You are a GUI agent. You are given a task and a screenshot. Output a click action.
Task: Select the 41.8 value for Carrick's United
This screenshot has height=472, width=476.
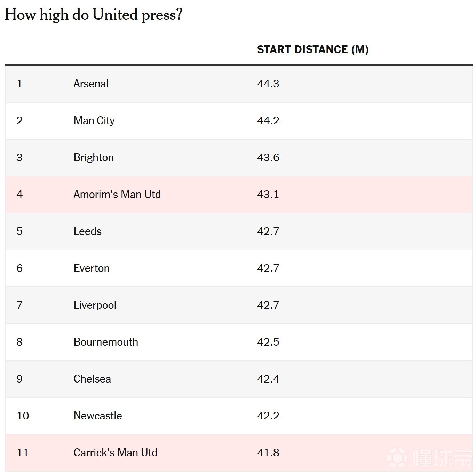pyautogui.click(x=268, y=453)
